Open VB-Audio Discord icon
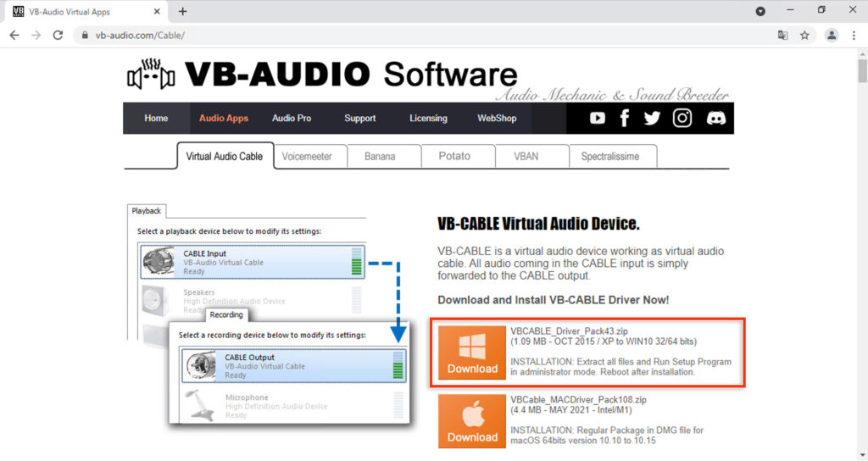 [715, 118]
